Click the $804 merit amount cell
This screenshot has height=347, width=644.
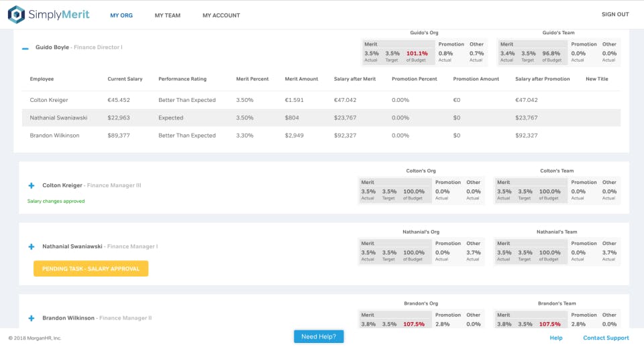(x=292, y=117)
